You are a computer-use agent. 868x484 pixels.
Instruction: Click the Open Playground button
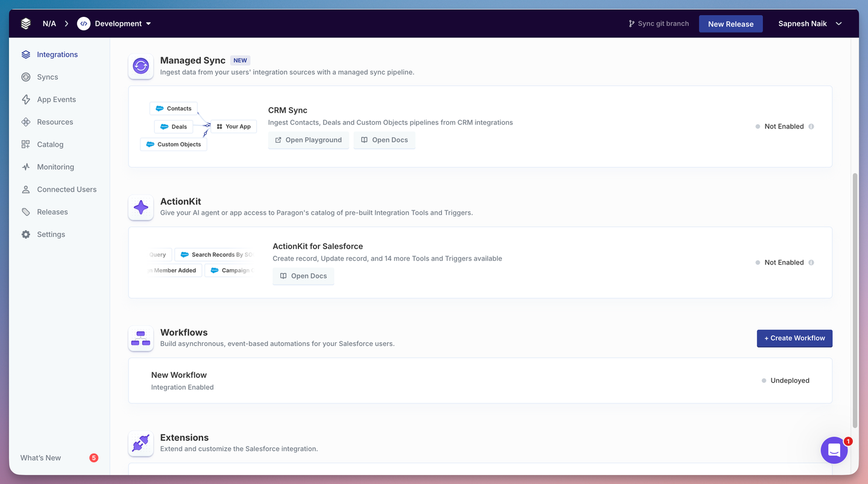point(309,140)
